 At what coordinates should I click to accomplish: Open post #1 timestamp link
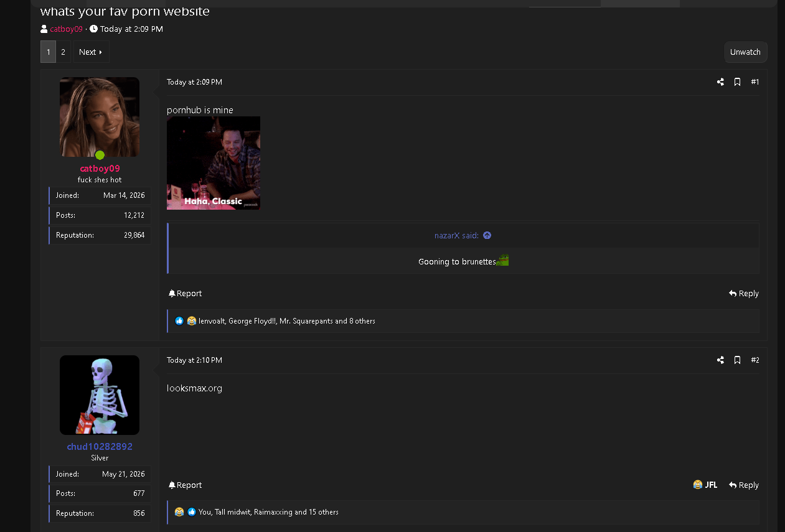(x=194, y=82)
